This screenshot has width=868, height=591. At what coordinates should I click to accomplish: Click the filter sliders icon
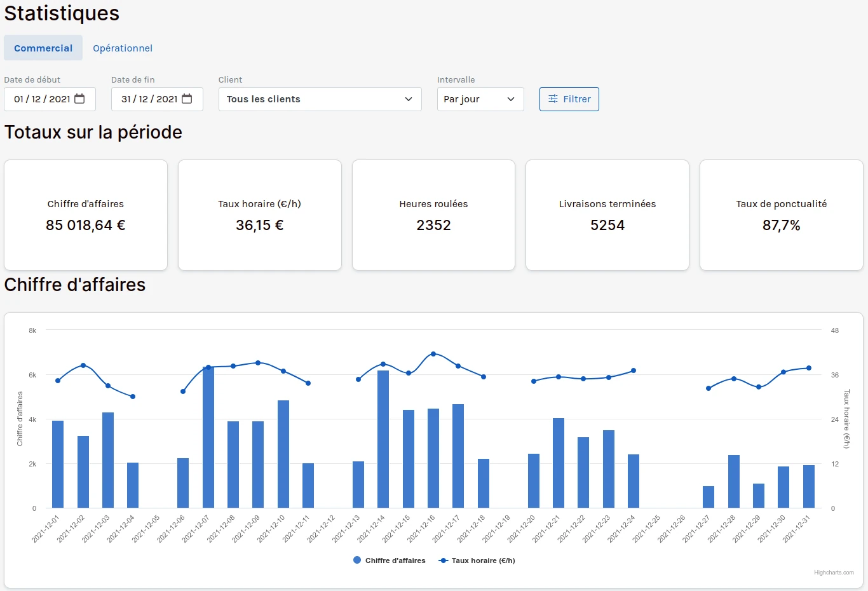tap(553, 98)
